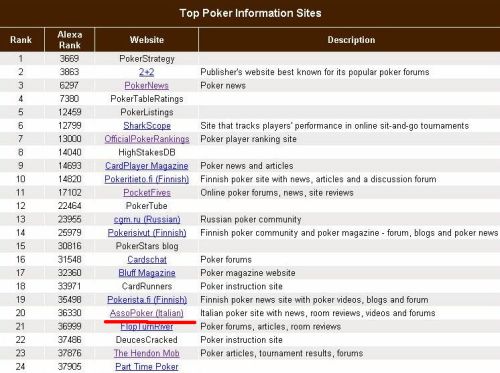Select Alexa rank value 3669

point(69,59)
